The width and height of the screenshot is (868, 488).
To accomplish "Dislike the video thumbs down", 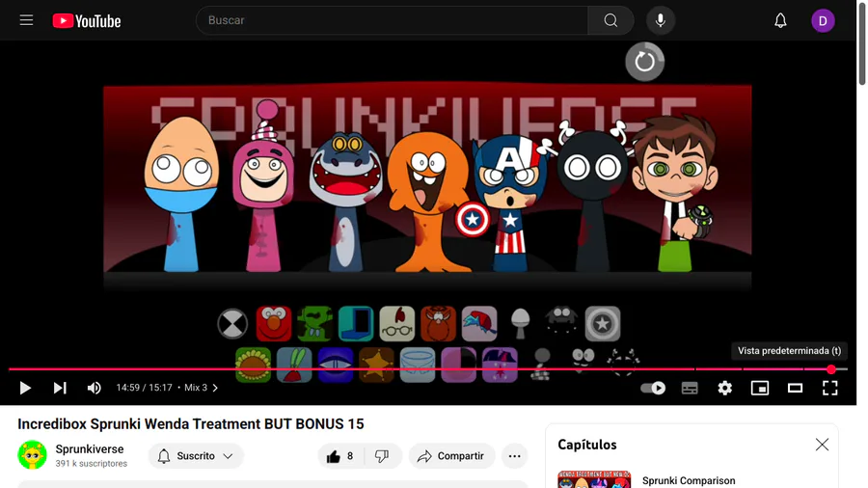I will coord(382,456).
